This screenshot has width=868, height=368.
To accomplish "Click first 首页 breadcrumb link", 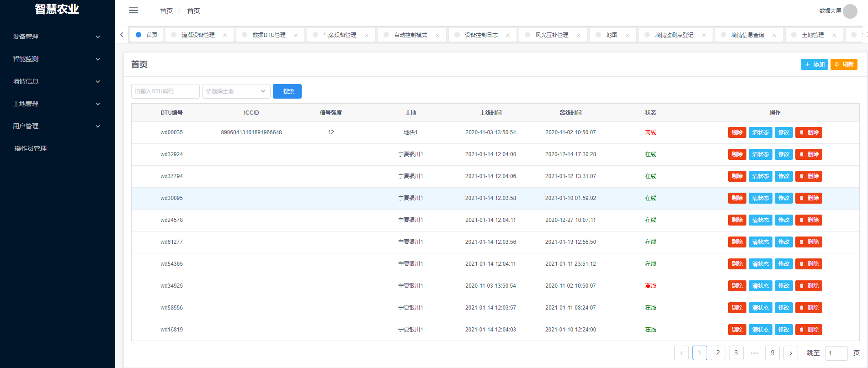I will click(x=166, y=11).
